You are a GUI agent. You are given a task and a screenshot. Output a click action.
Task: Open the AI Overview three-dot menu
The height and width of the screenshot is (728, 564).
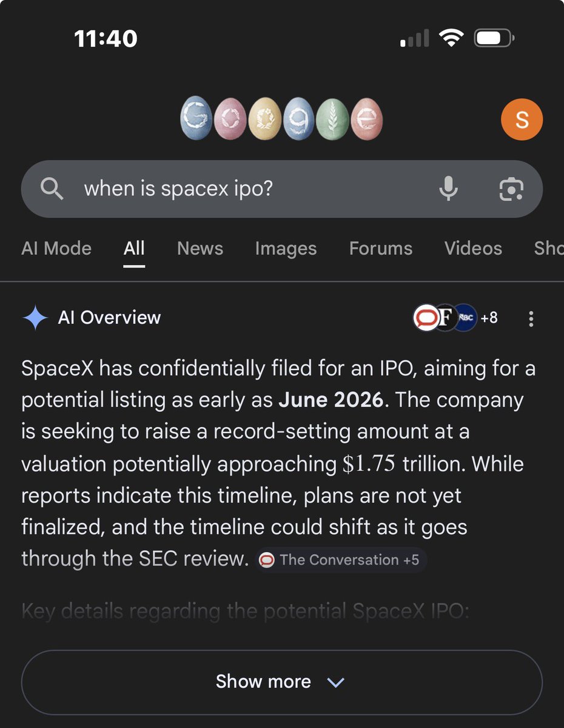pyautogui.click(x=531, y=318)
